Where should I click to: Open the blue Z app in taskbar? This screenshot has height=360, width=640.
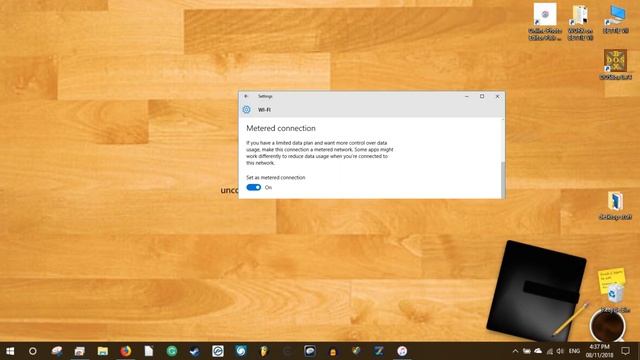[379, 351]
